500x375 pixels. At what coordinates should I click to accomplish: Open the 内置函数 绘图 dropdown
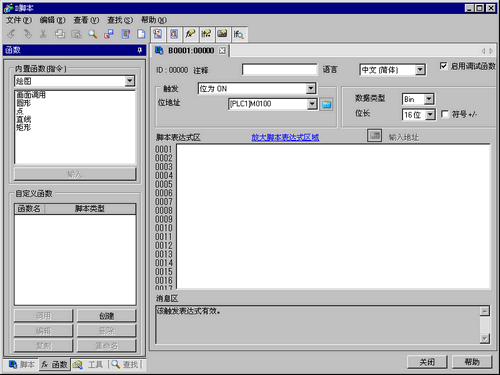pyautogui.click(x=130, y=81)
